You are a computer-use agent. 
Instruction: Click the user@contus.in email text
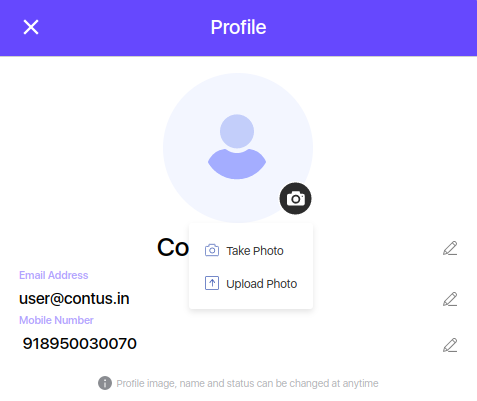coord(74,298)
